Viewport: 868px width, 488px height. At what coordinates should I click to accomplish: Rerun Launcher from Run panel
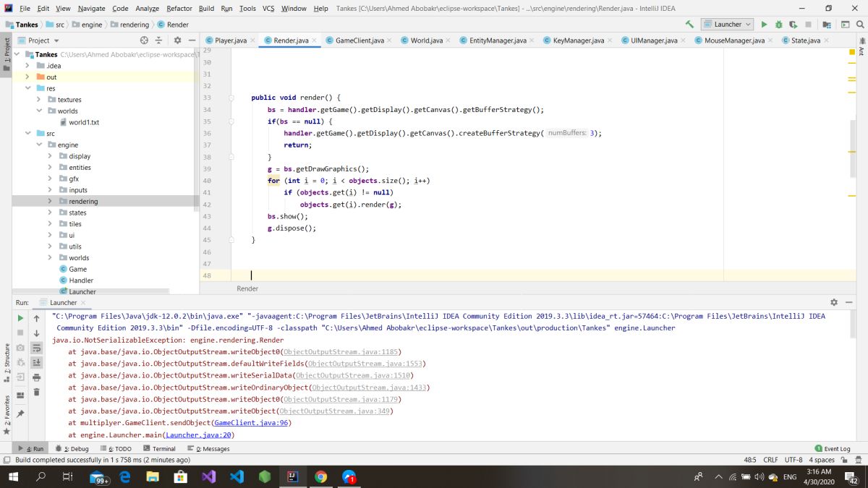pyautogui.click(x=20, y=318)
